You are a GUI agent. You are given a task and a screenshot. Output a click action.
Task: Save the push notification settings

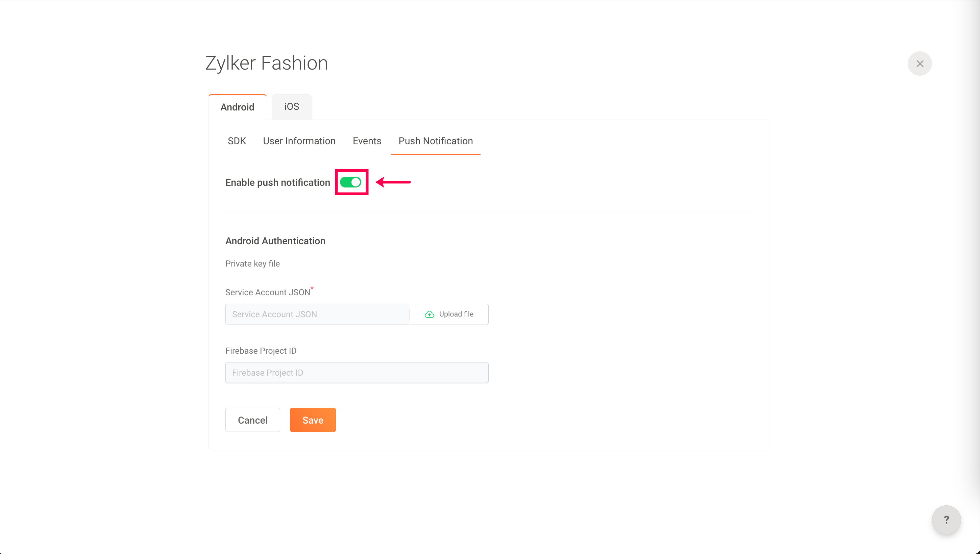point(313,420)
